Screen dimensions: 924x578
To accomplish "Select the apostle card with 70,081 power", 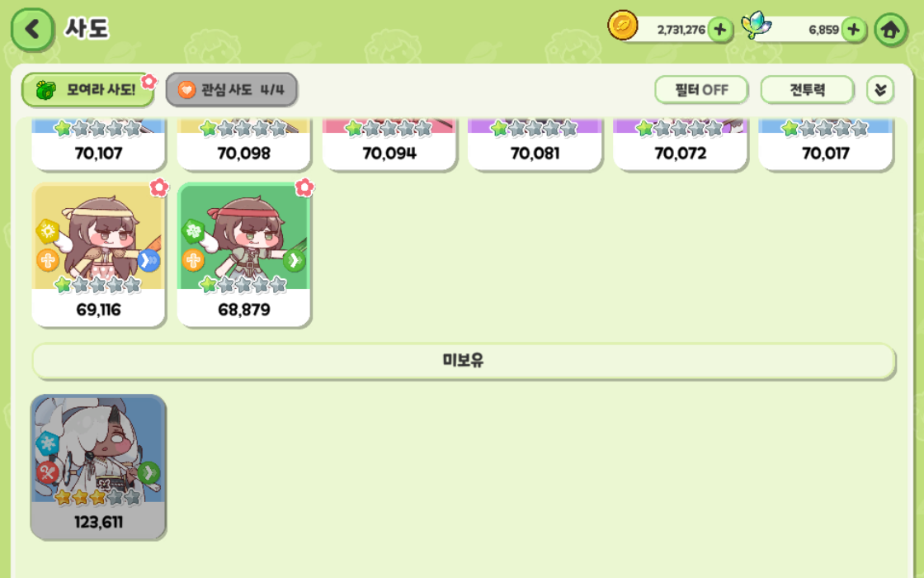I will click(535, 144).
